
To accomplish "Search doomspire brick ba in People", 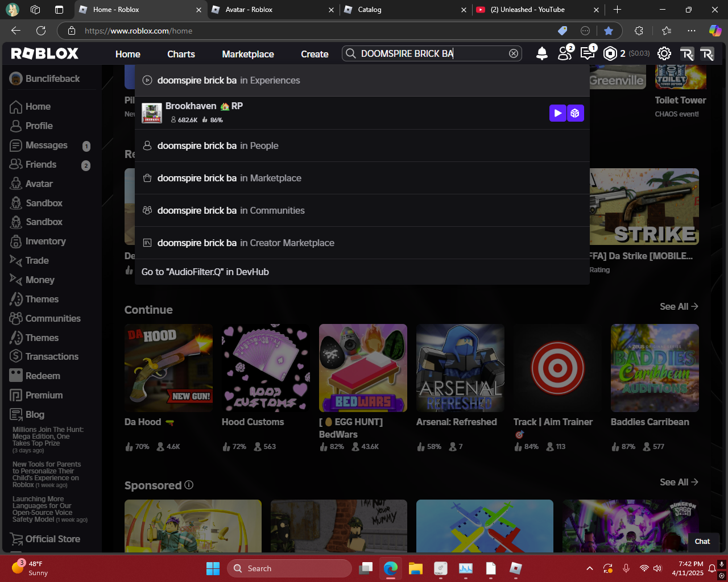I will tap(362, 145).
